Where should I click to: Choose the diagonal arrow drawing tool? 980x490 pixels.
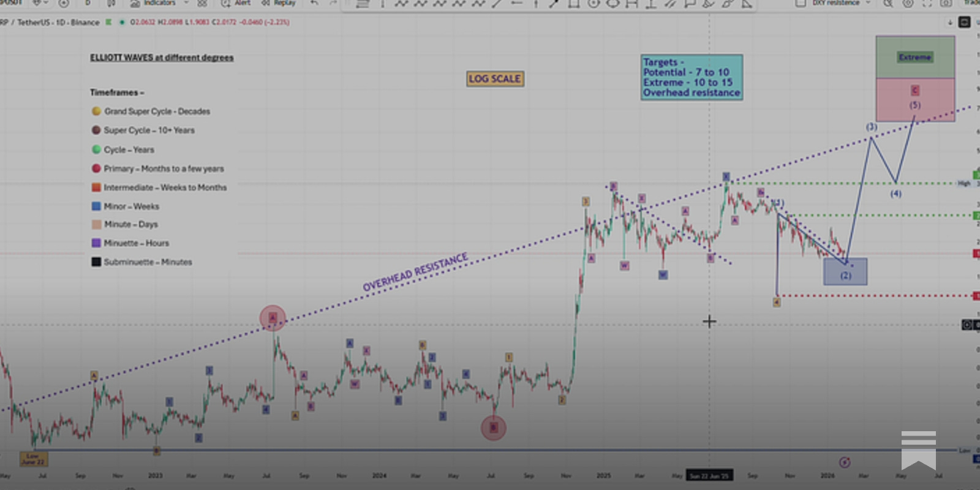pos(554,4)
